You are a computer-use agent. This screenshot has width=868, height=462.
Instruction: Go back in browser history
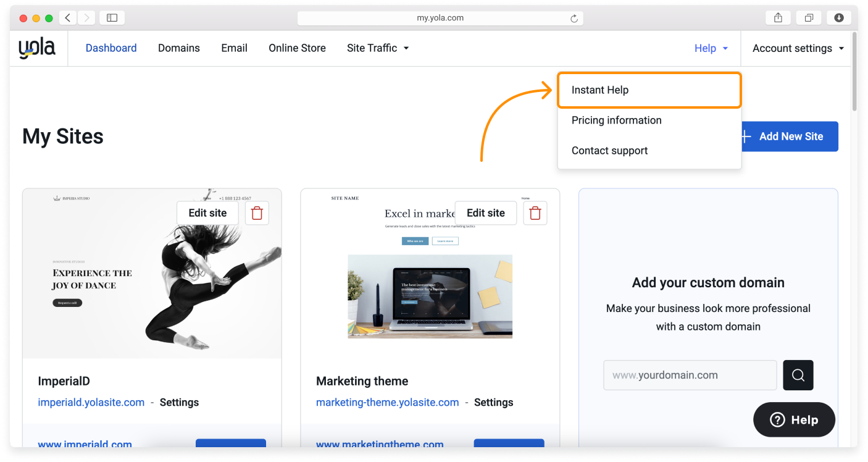pos(68,18)
